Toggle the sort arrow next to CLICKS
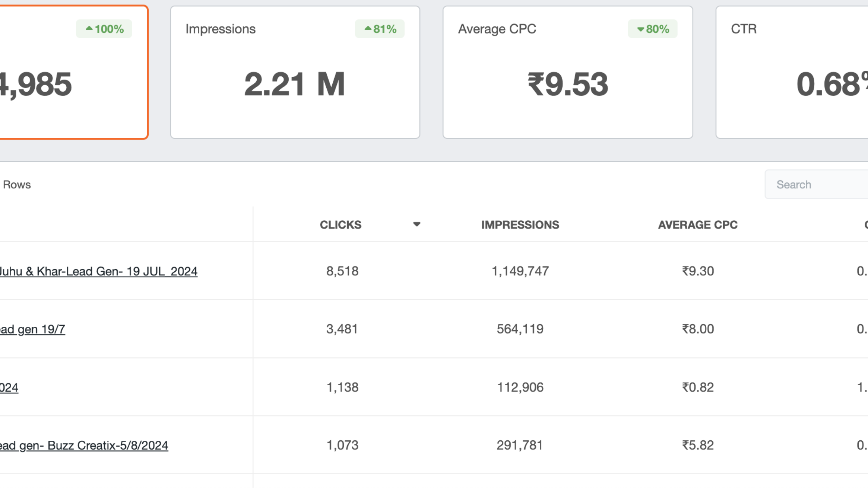The image size is (868, 488). [x=416, y=224]
